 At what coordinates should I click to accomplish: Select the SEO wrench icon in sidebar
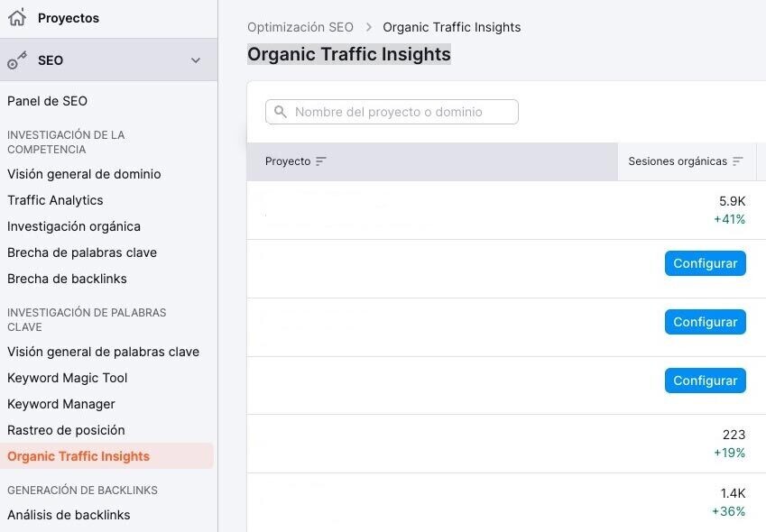pos(15,60)
